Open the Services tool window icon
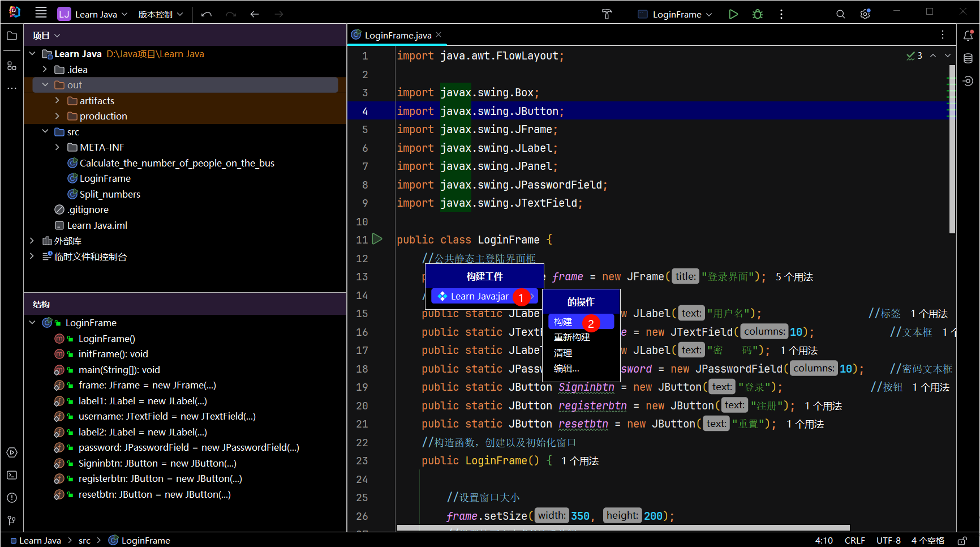Image resolution: width=980 pixels, height=547 pixels. 12,452
